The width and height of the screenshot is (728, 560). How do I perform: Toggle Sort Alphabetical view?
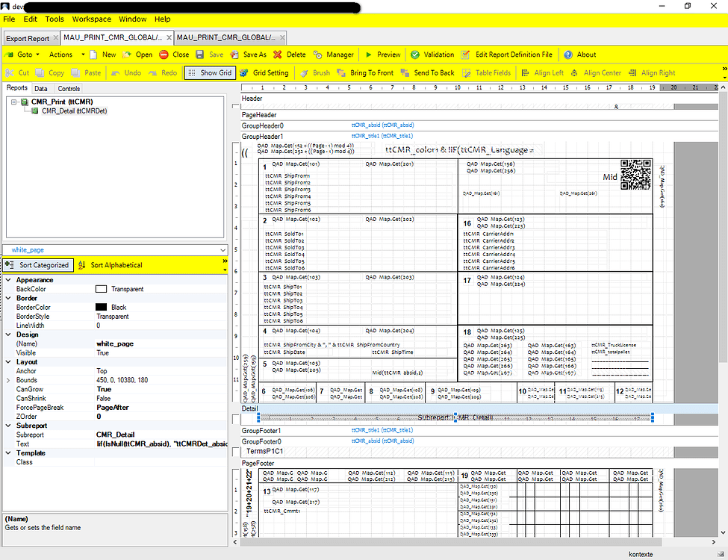(111, 265)
